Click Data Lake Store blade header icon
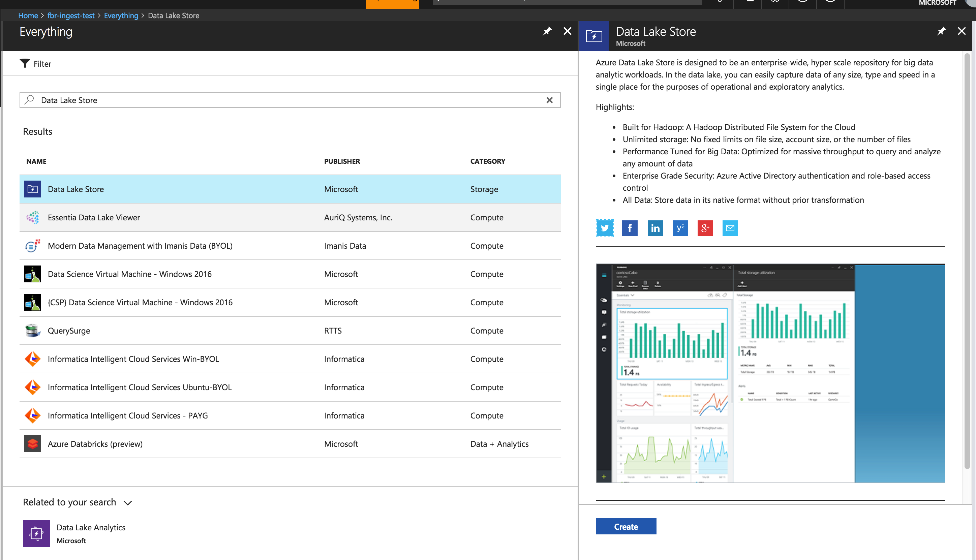The height and width of the screenshot is (560, 976). (594, 36)
